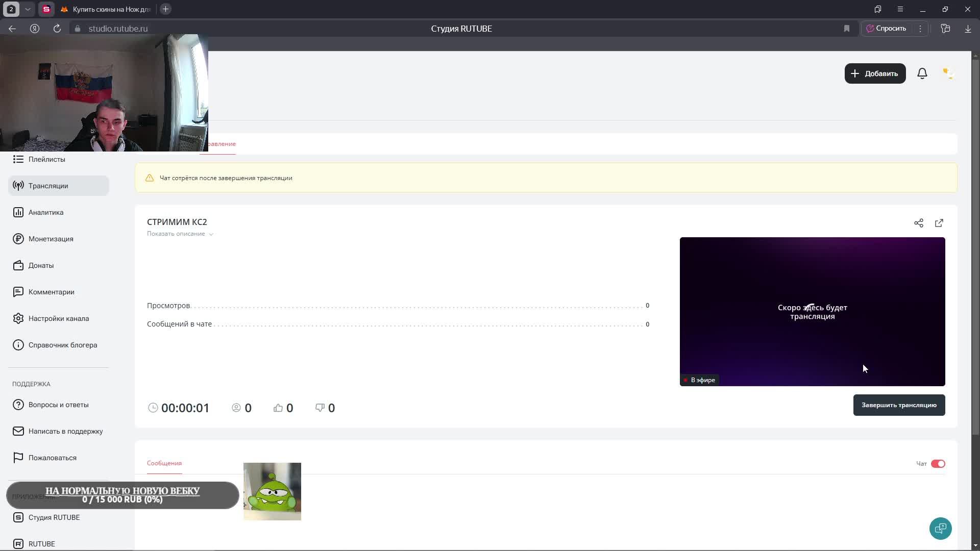Open browser three-dot menu near Спросить
980x551 pixels.
click(920, 29)
